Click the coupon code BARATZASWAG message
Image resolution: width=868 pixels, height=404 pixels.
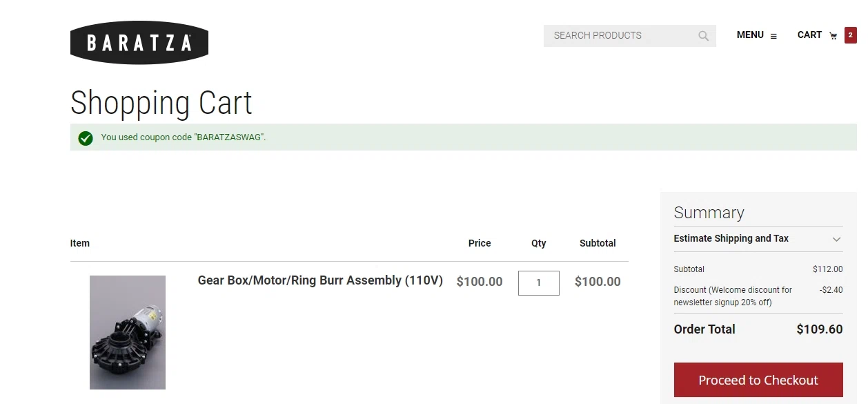coord(184,137)
